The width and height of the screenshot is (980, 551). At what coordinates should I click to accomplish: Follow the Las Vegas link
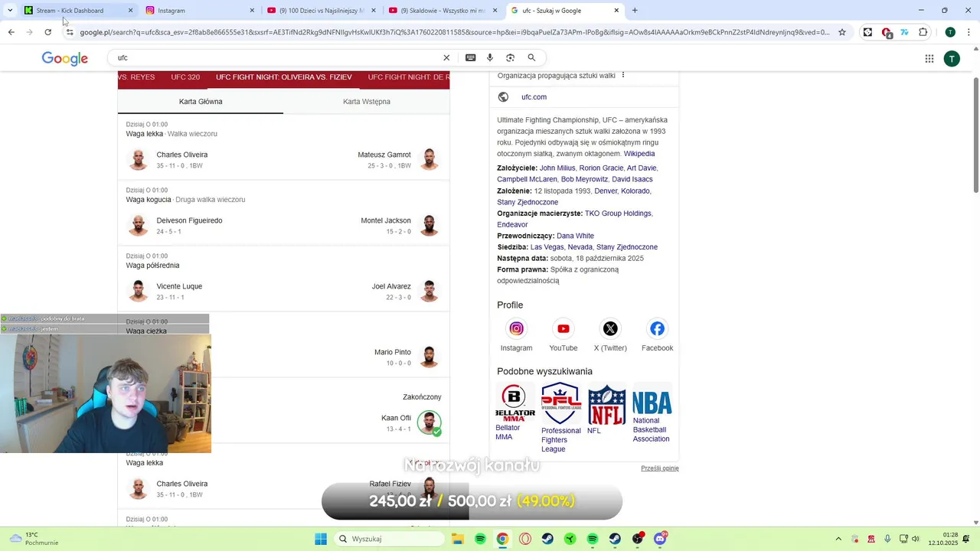547,247
